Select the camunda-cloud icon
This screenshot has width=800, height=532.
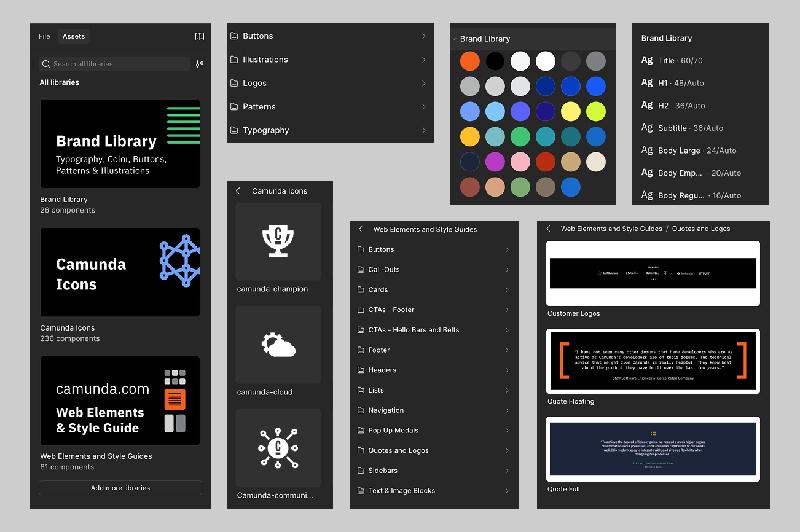click(278, 345)
